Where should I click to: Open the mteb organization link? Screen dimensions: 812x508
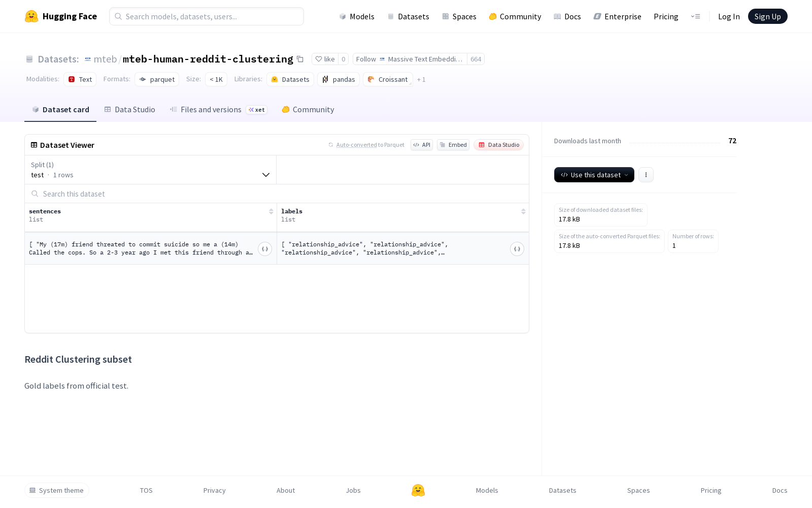[x=105, y=59]
